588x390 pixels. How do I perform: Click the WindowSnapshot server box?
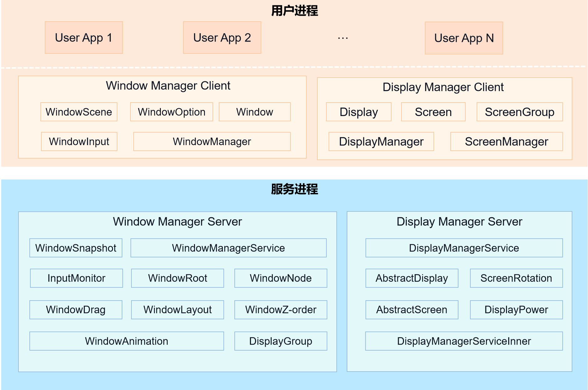tap(76, 248)
